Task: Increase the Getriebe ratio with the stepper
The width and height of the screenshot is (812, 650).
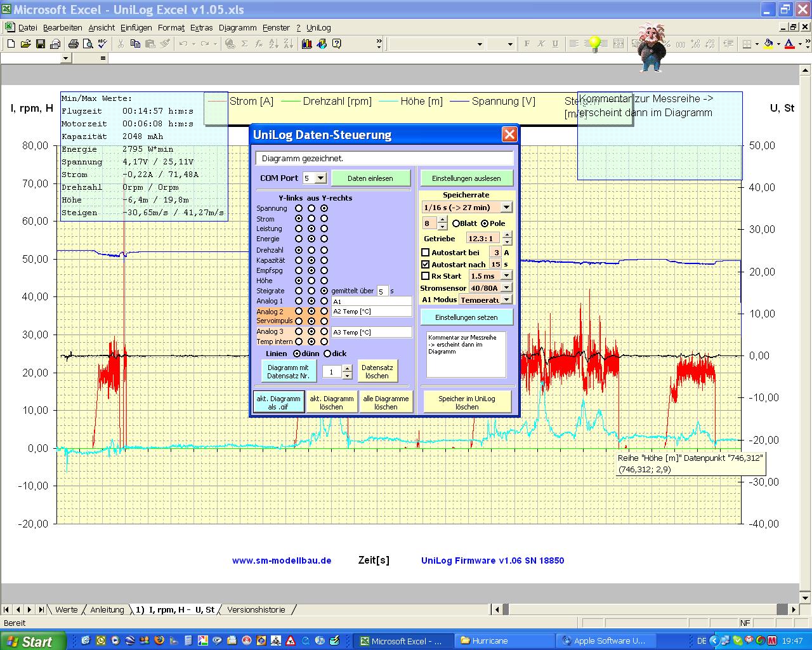Action: pyautogui.click(x=506, y=235)
